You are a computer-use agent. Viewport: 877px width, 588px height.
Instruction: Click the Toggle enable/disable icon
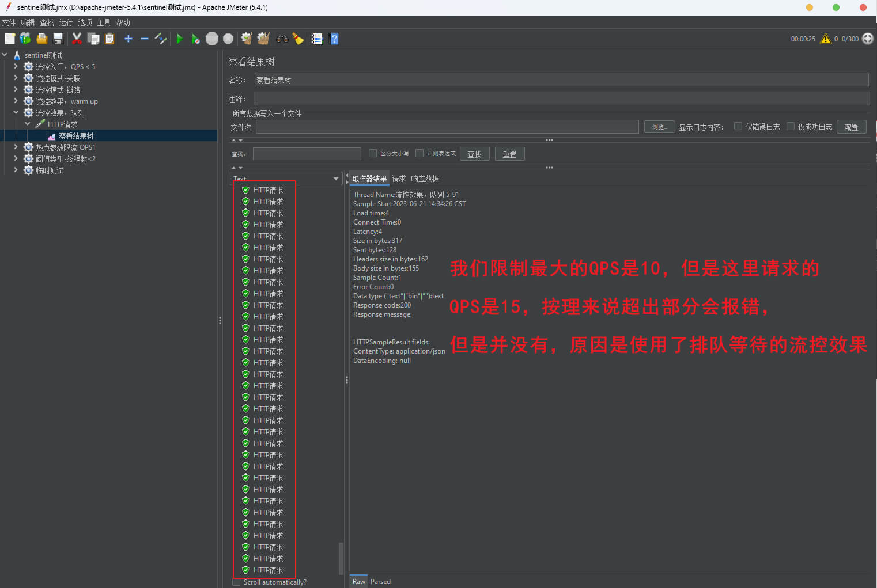[x=161, y=39]
